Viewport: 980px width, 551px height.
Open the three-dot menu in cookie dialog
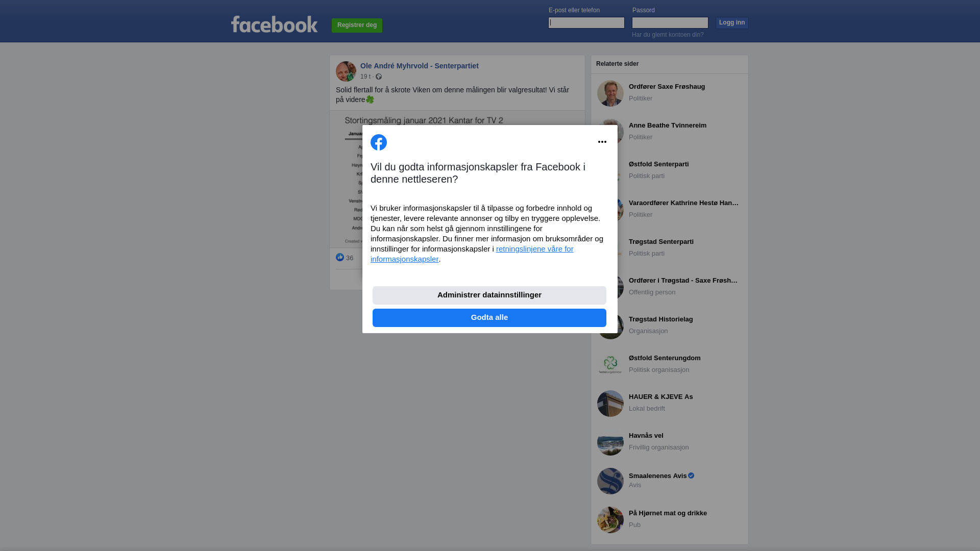pos(602,142)
